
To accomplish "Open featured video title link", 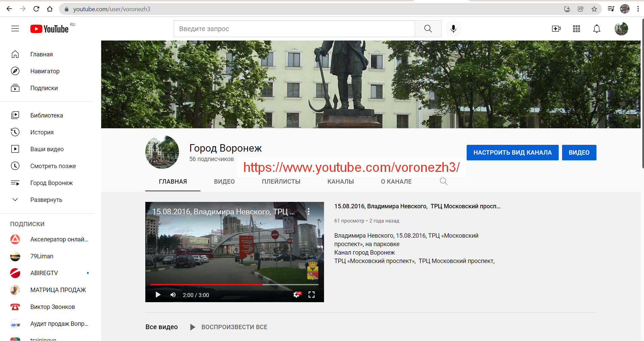I will point(417,206).
